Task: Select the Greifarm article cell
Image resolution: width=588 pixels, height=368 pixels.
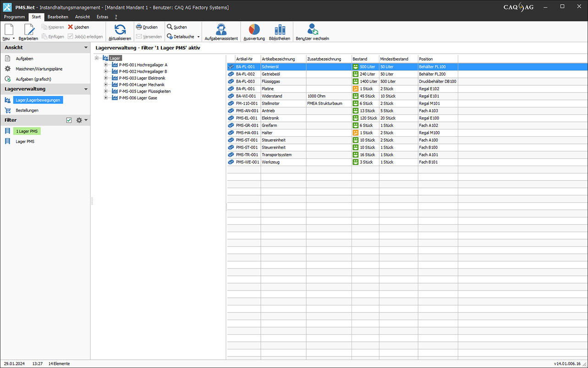Action: [283, 126]
